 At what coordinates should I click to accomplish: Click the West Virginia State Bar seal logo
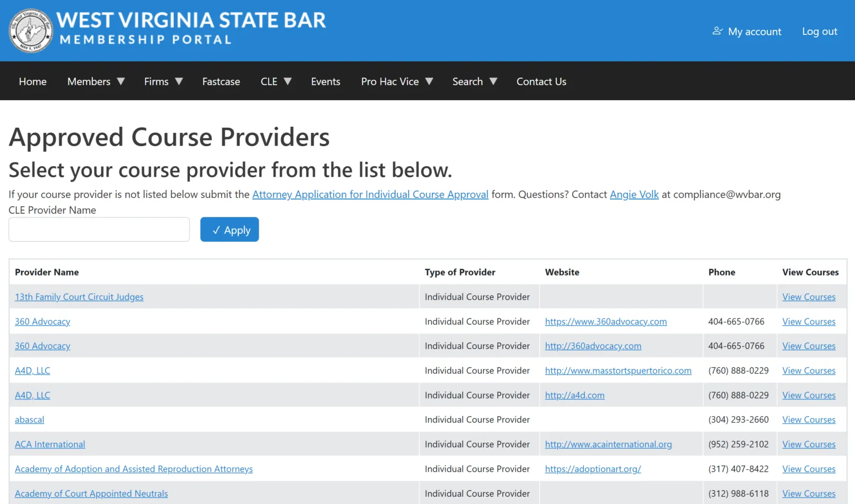pyautogui.click(x=31, y=31)
